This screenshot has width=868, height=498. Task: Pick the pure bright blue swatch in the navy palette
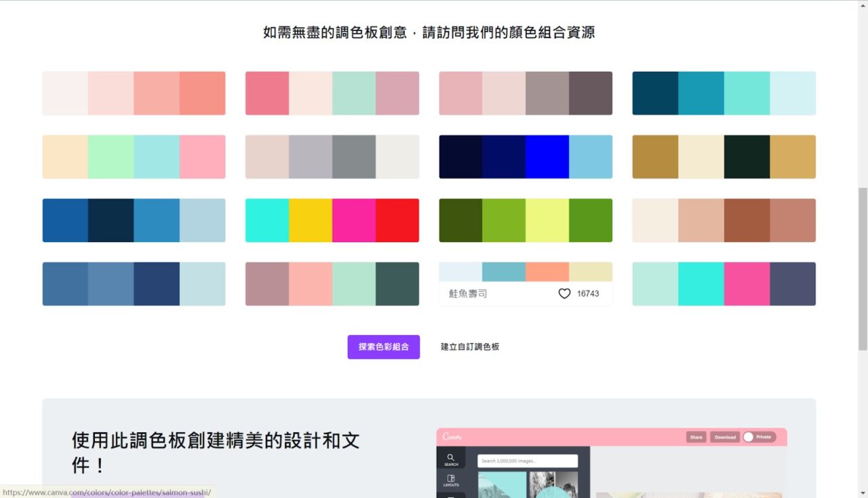point(547,157)
